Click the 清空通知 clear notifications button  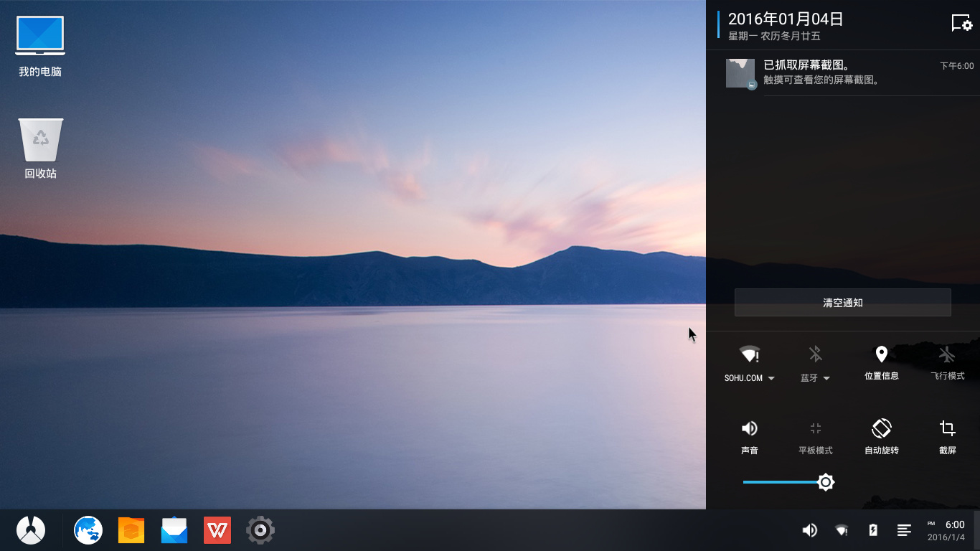(843, 303)
